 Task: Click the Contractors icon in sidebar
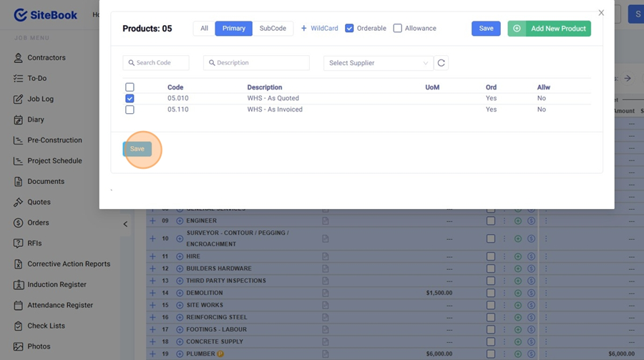click(19, 58)
